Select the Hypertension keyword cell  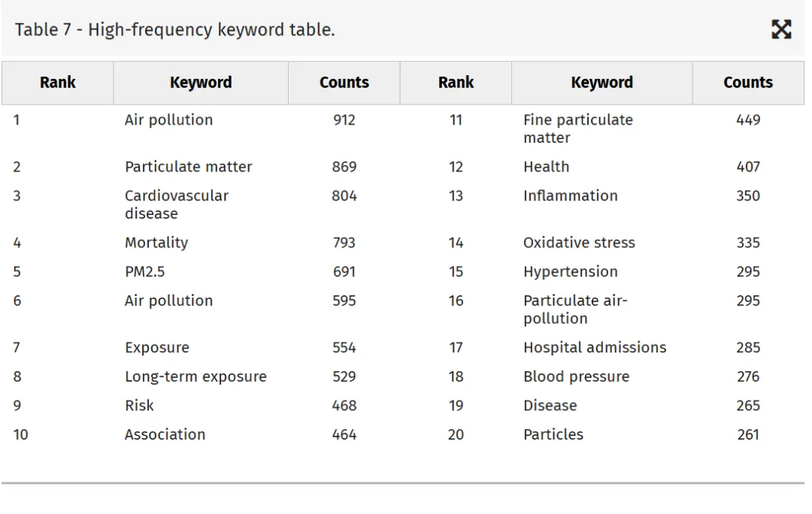[570, 272]
